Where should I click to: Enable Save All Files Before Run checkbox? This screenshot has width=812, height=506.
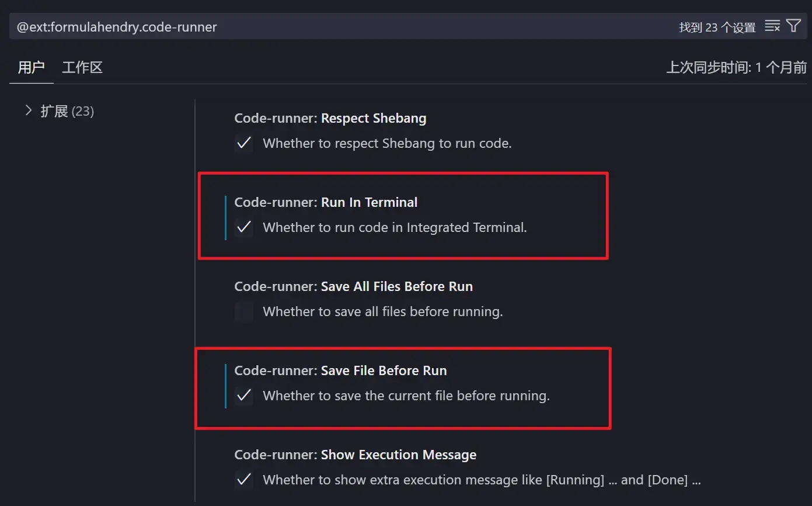coord(244,311)
